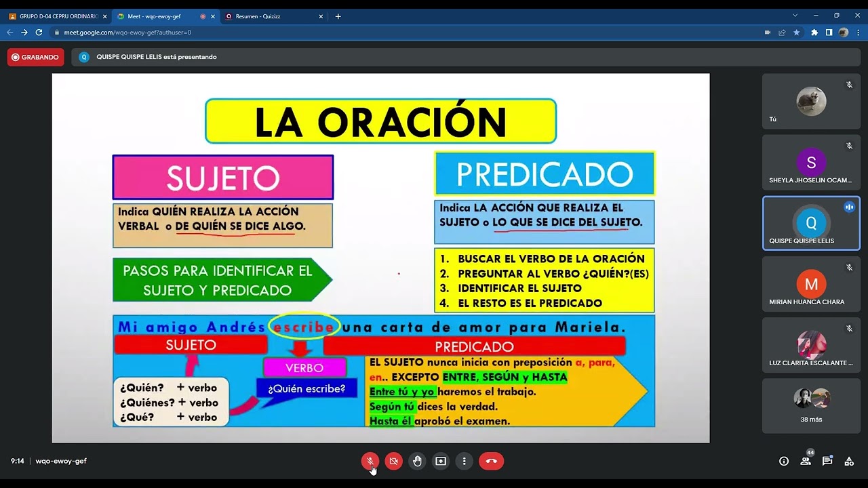Raise hand in the meeting
Image resolution: width=868 pixels, height=488 pixels.
[417, 461]
